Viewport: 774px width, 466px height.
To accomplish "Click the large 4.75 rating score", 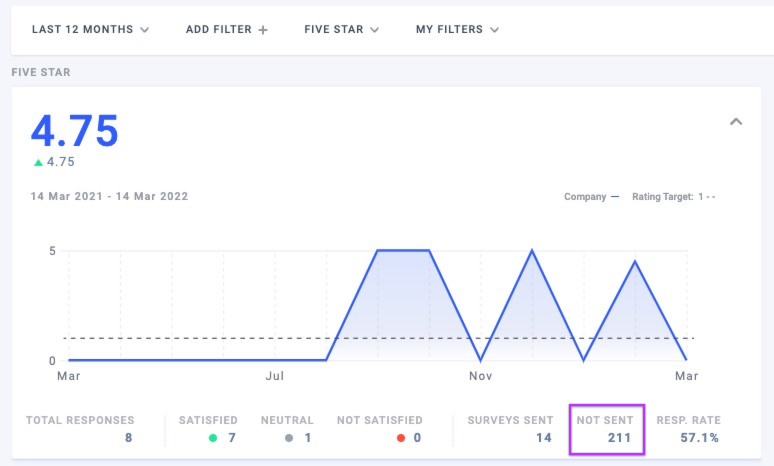I will (x=75, y=131).
